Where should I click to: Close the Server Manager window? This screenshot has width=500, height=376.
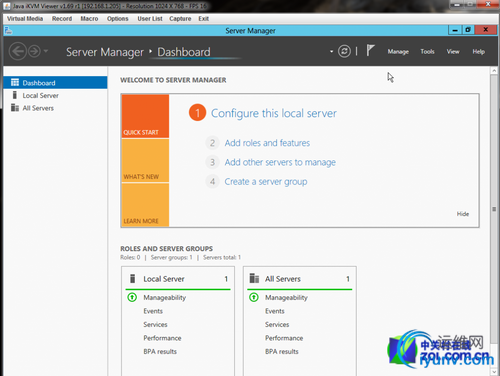[486, 30]
